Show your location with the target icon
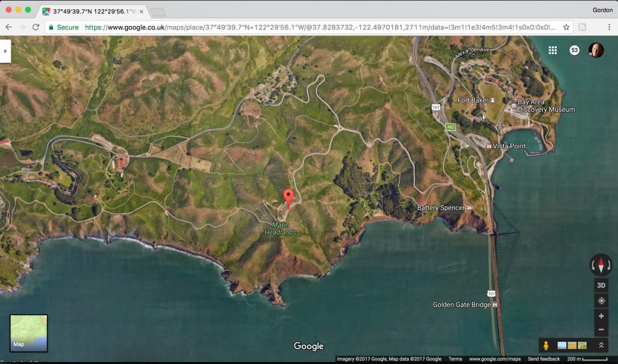The width and height of the screenshot is (618, 364). click(x=601, y=301)
